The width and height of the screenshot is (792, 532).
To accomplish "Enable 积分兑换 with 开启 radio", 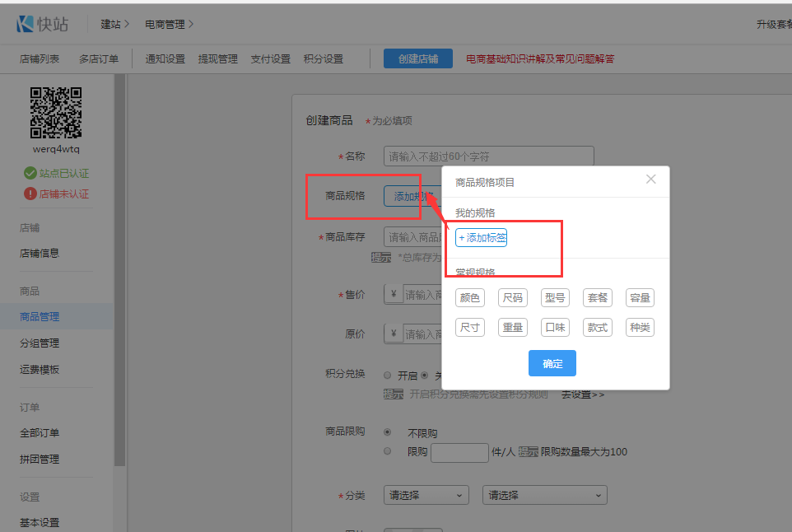I will pyautogui.click(x=388, y=375).
